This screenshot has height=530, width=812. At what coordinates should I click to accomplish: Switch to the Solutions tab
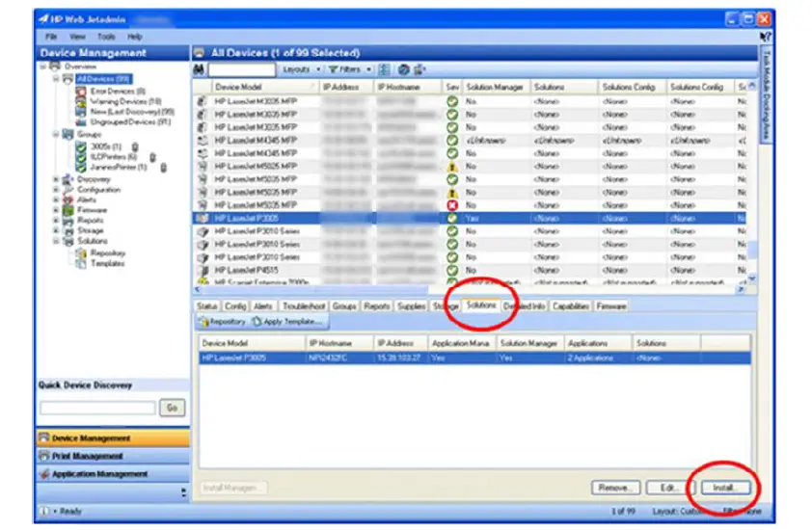click(x=481, y=305)
